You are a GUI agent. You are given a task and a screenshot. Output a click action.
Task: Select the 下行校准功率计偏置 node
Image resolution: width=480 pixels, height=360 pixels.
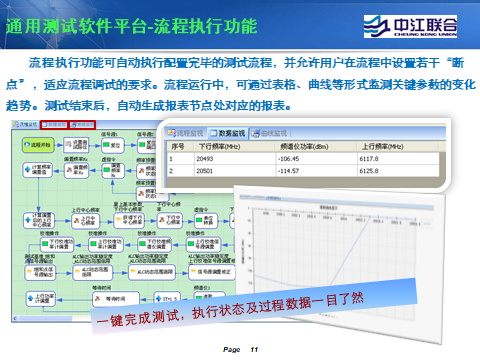coord(57,245)
